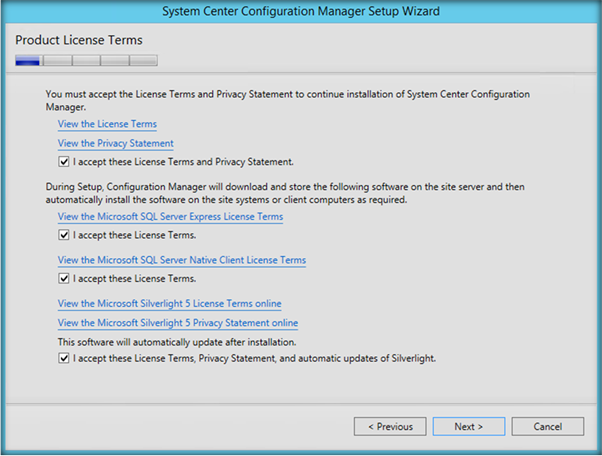The height and width of the screenshot is (456, 602).
Task: Toggle acceptance checkbox under SQL Server Express link
Action: [64, 235]
